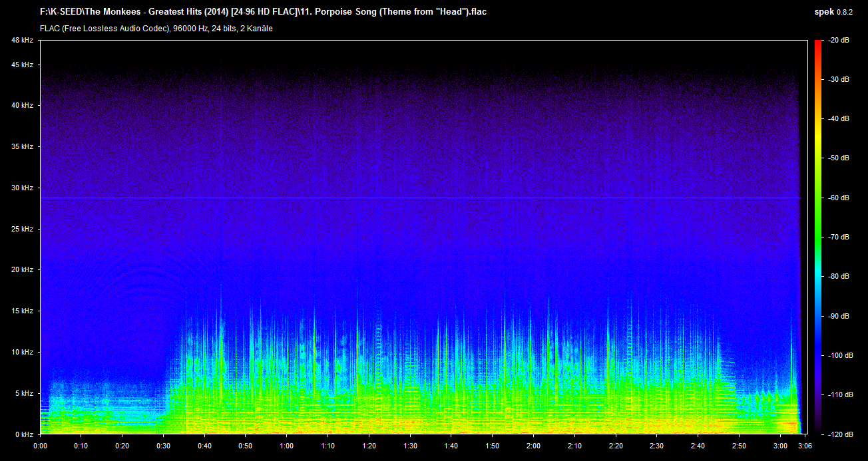Screen dimensions: 868x461
Task: Select the 15 kHz frequency axis label
Action: tap(22, 311)
